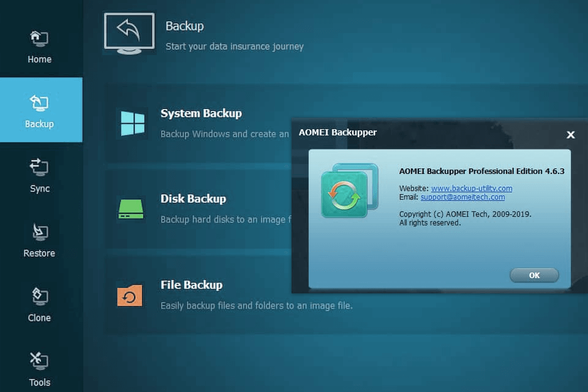Image resolution: width=588 pixels, height=392 pixels.
Task: Select the Backup sidebar icon
Action: click(x=39, y=103)
